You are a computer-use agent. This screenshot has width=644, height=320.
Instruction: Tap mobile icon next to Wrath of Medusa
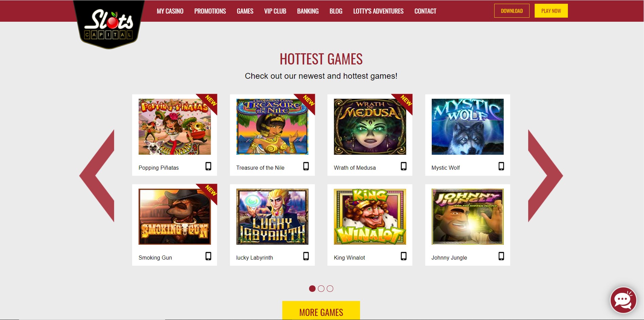coord(404,166)
